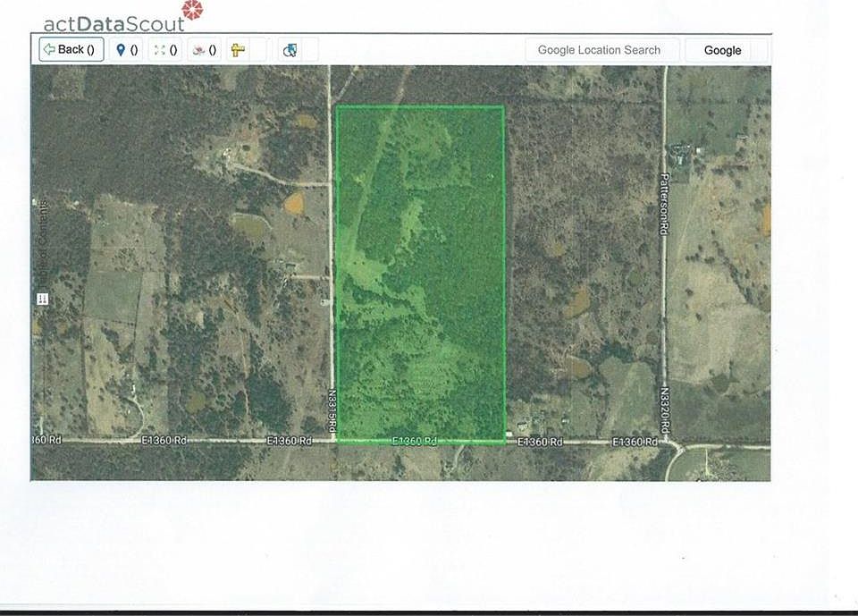The width and height of the screenshot is (858, 616).
Task: Click the Patterson Rd label on map
Action: 665,204
